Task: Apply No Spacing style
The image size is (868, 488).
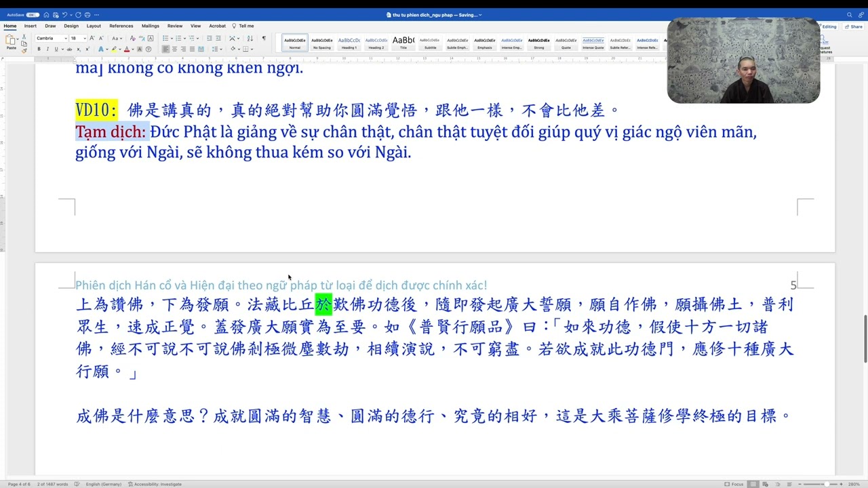Action: (322, 43)
